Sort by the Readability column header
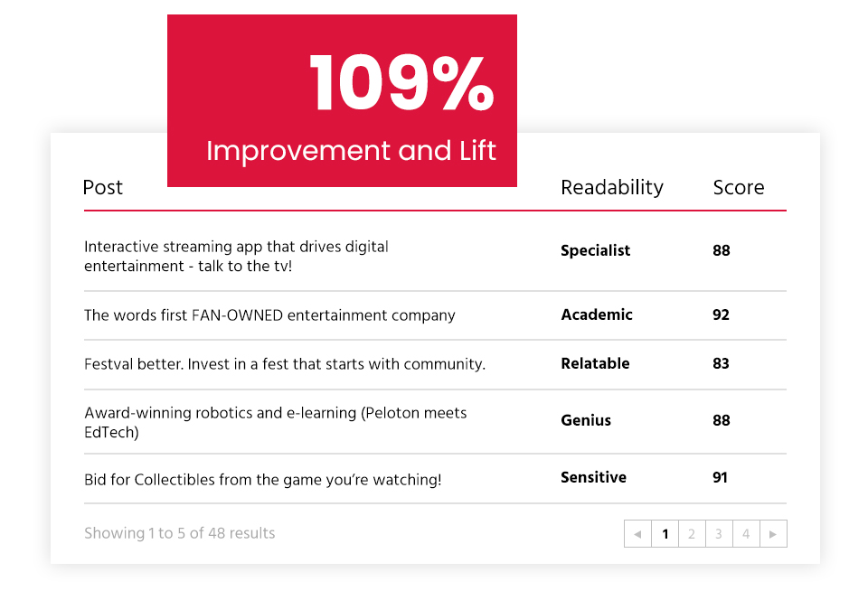 [x=612, y=188]
